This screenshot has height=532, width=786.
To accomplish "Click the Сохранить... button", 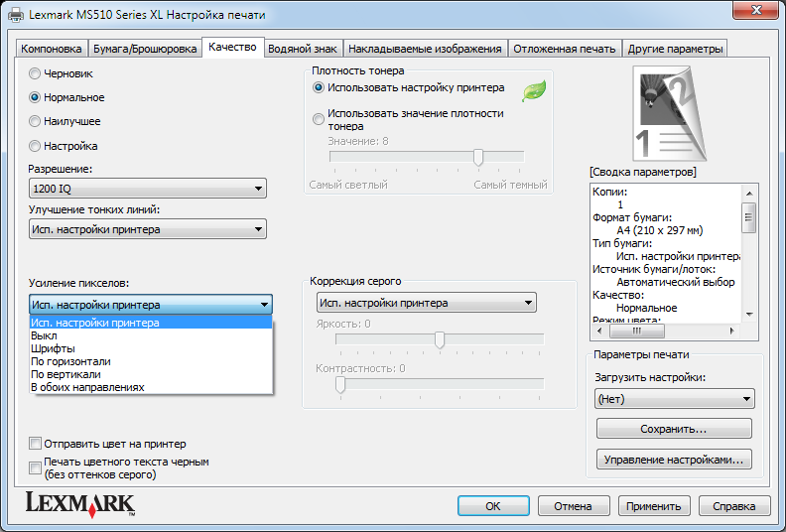I will tap(674, 429).
